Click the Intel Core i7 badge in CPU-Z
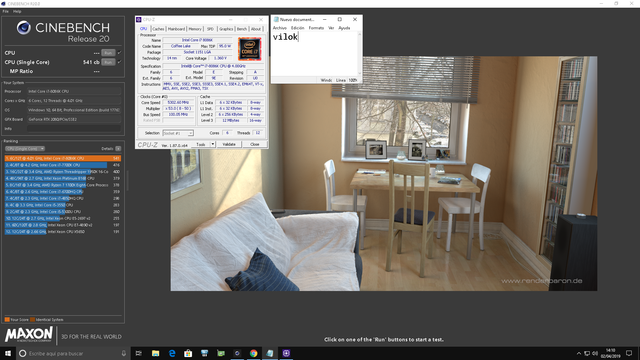Screen dimensions: 640x360 coord(249,49)
